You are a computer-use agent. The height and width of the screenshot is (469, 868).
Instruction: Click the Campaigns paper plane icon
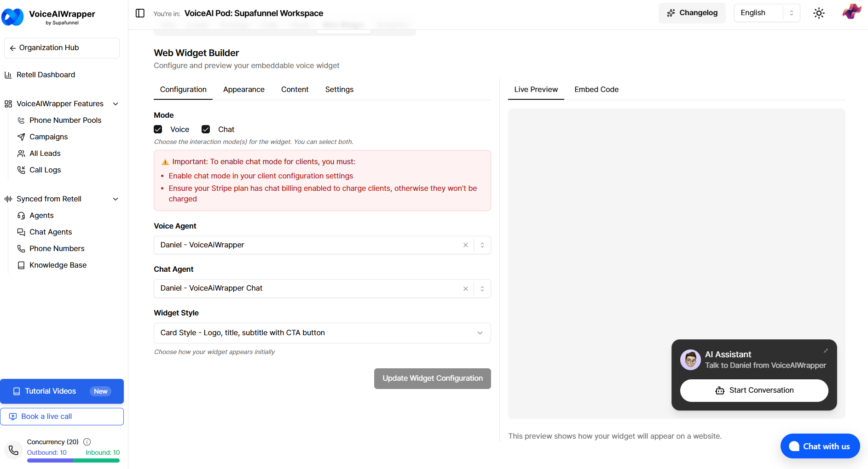(x=21, y=137)
